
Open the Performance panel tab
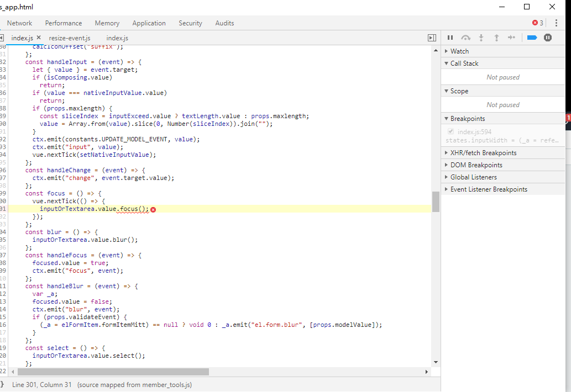(64, 23)
